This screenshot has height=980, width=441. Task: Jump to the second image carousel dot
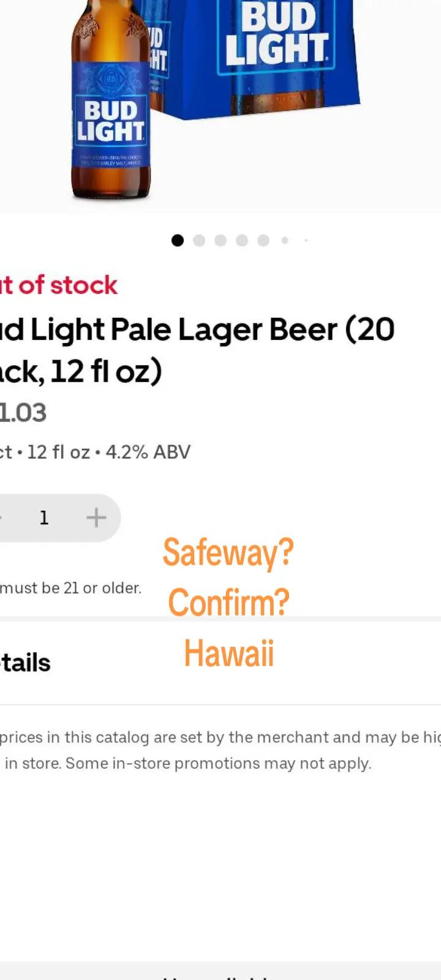click(x=199, y=241)
